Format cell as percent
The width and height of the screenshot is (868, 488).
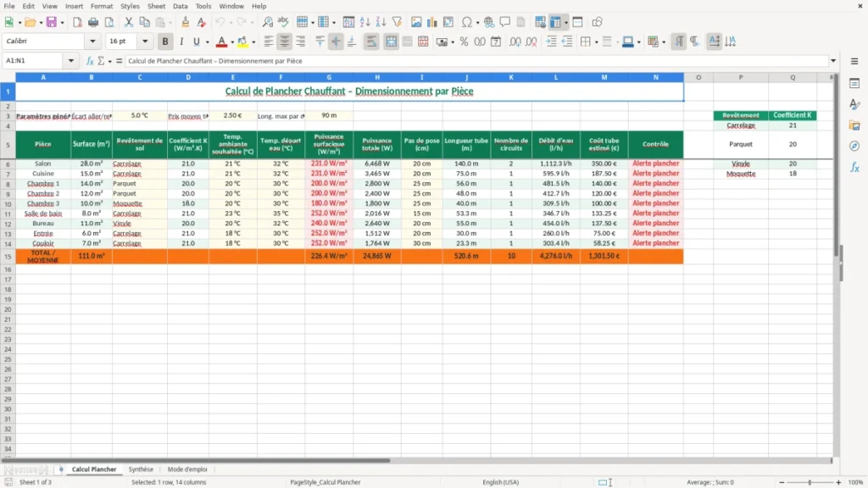pyautogui.click(x=464, y=42)
